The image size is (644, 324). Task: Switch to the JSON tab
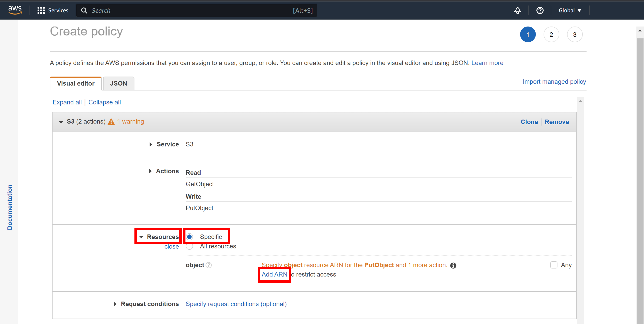tap(118, 83)
